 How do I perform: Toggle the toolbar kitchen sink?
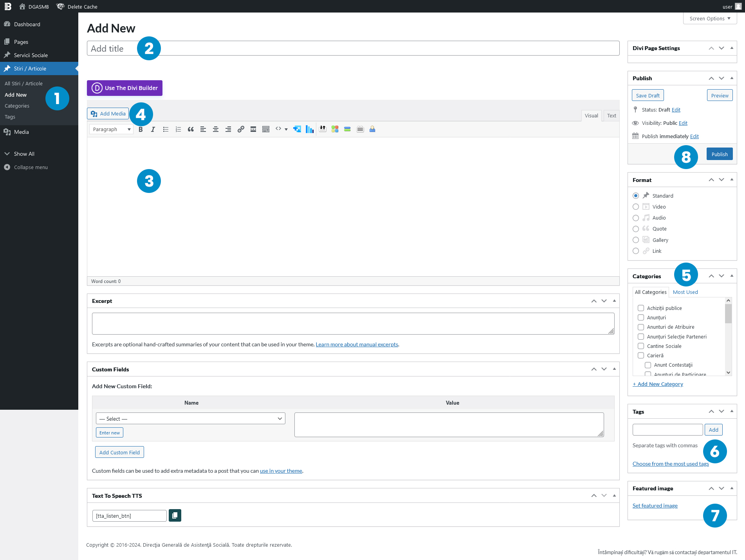tap(266, 129)
